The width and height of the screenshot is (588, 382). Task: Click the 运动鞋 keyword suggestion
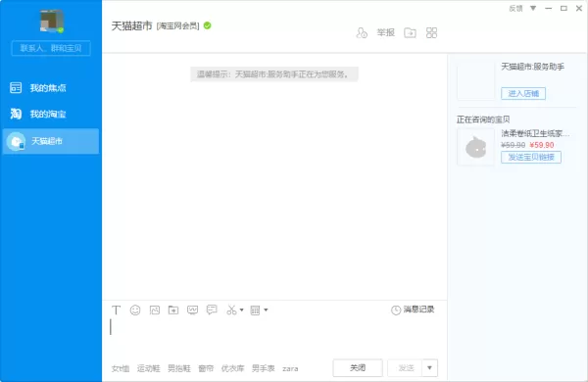coord(149,368)
